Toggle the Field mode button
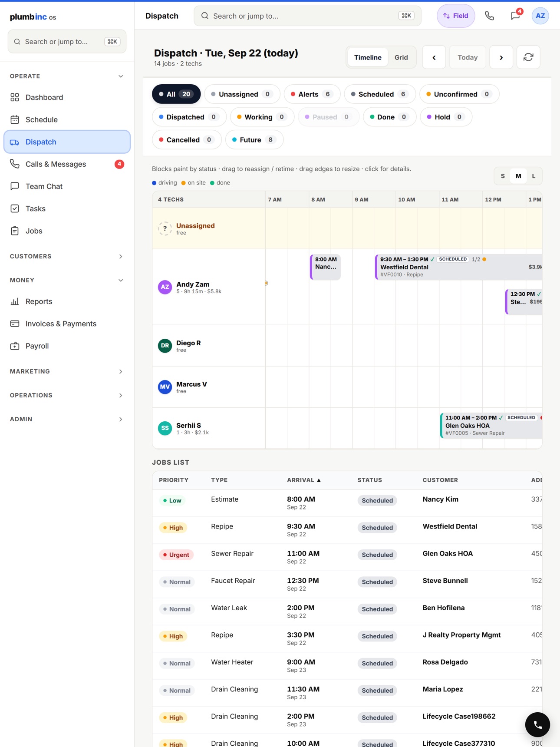 pyautogui.click(x=456, y=16)
